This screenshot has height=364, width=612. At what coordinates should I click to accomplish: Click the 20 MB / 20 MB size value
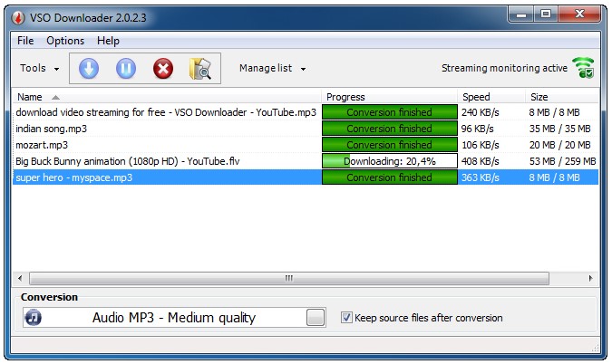559,145
